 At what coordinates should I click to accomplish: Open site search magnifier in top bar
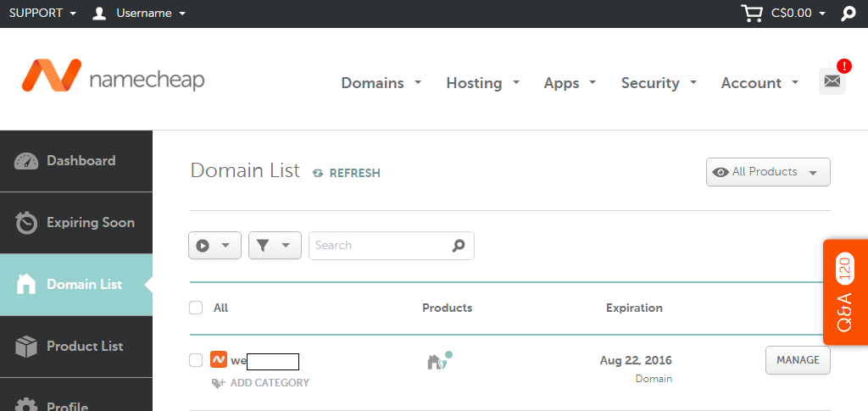click(848, 14)
